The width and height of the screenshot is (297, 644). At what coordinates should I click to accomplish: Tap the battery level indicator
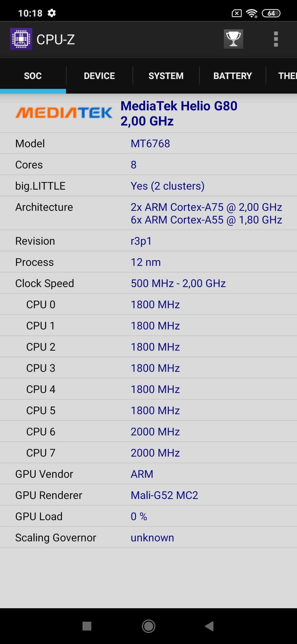coord(271,13)
